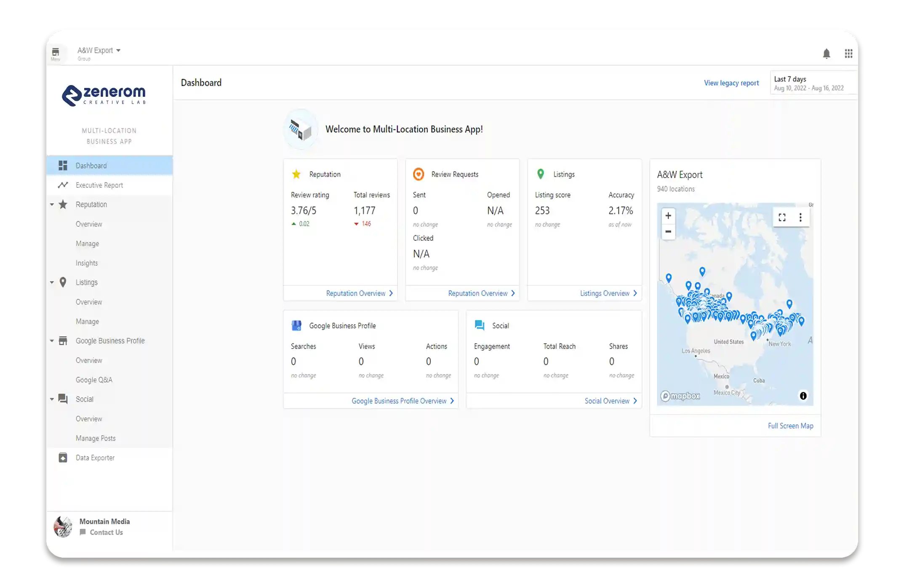The image size is (904, 588).
Task: Open the View legacy report link
Action: [731, 82]
